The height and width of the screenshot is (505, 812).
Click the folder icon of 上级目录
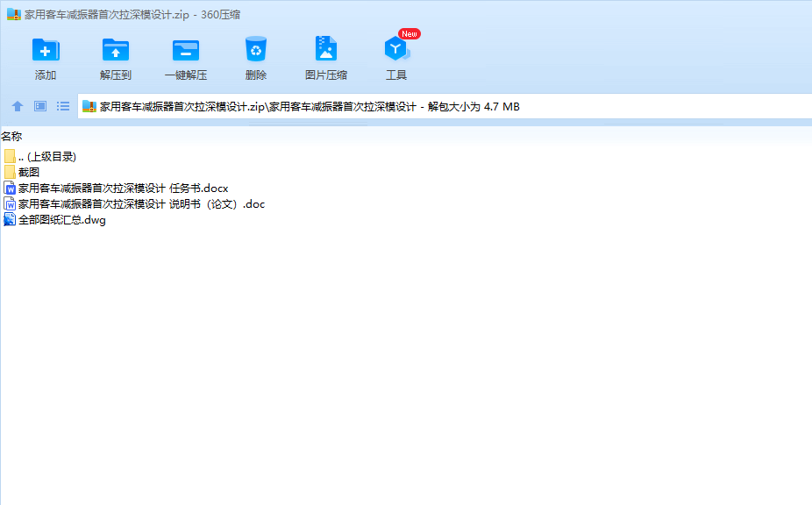pyautogui.click(x=10, y=156)
